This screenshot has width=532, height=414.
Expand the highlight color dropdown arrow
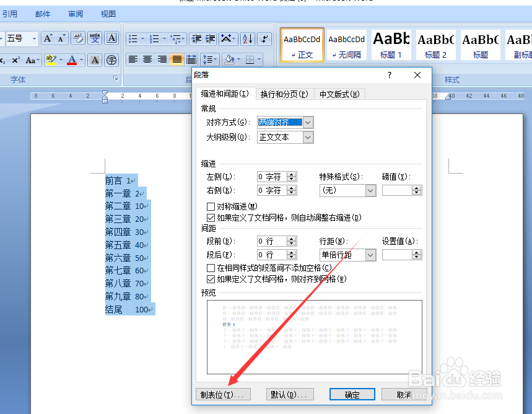(61, 60)
